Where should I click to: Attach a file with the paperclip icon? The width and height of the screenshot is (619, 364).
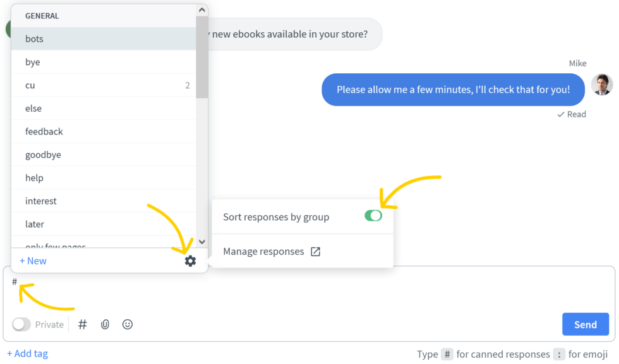pyautogui.click(x=105, y=324)
